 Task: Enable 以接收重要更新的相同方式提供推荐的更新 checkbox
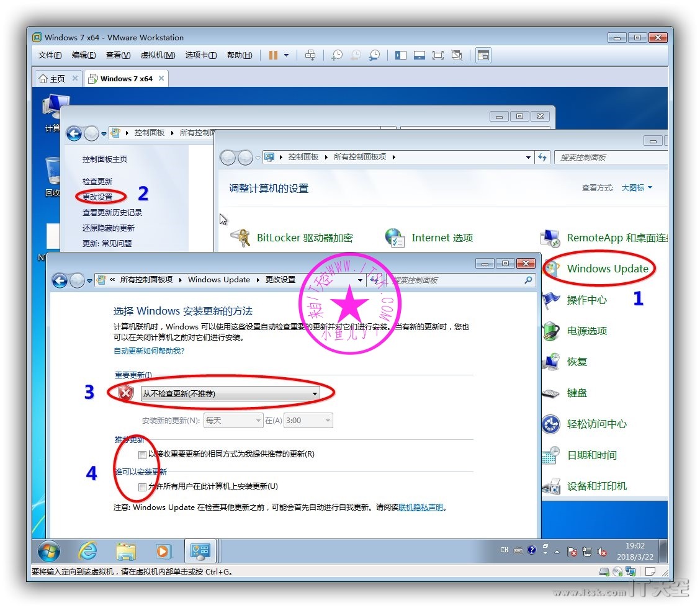point(143,455)
